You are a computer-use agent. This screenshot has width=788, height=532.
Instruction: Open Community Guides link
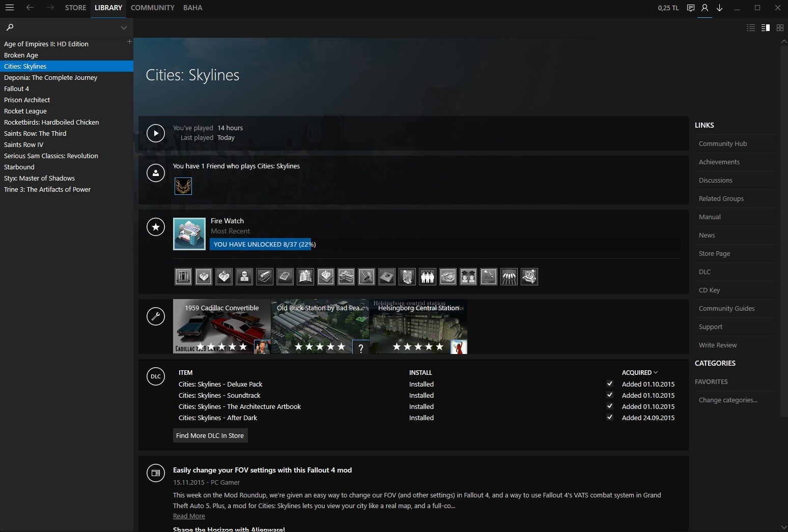(x=727, y=308)
